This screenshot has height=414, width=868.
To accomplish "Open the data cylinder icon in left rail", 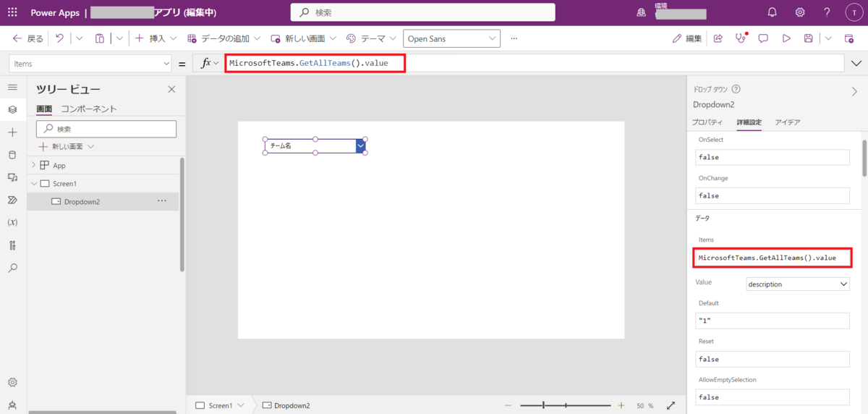I will [12, 155].
